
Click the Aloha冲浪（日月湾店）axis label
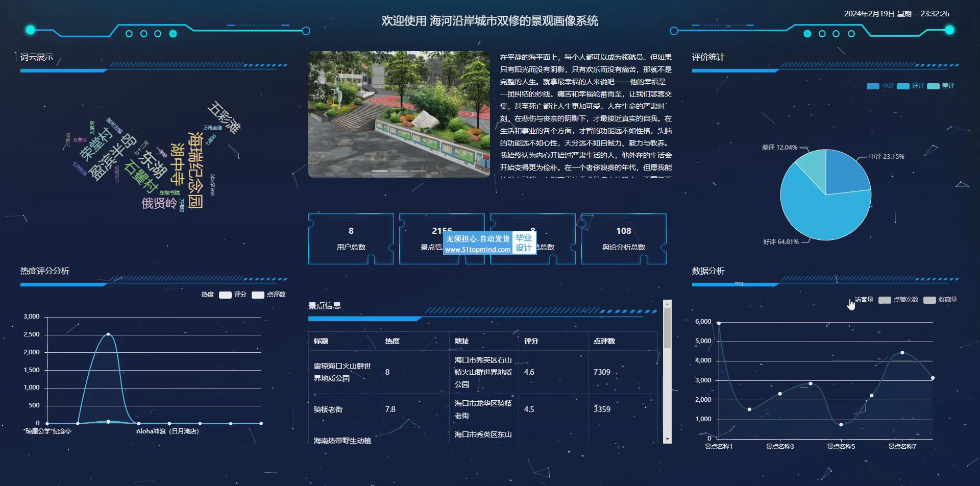167,431
